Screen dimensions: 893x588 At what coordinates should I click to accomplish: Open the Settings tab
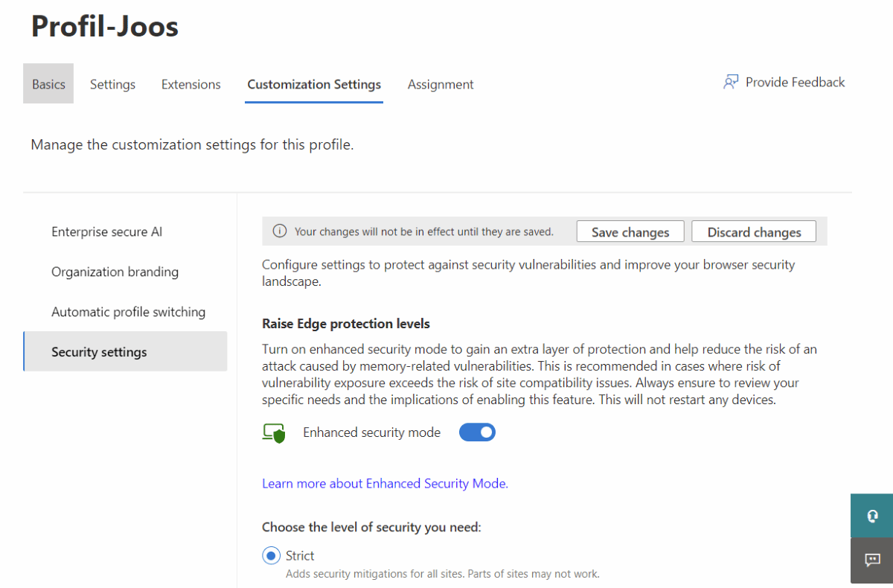click(112, 84)
